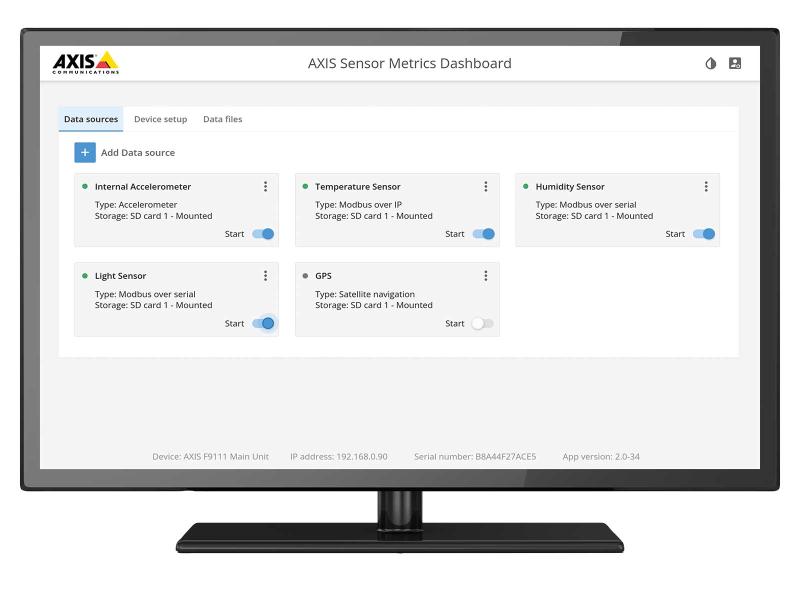
Task: Click the dark mode theme icon
Action: [x=710, y=63]
